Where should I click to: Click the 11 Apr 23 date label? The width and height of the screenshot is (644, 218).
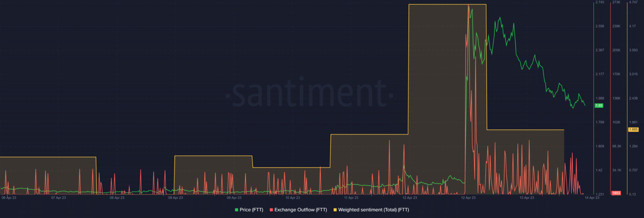(x=351, y=197)
